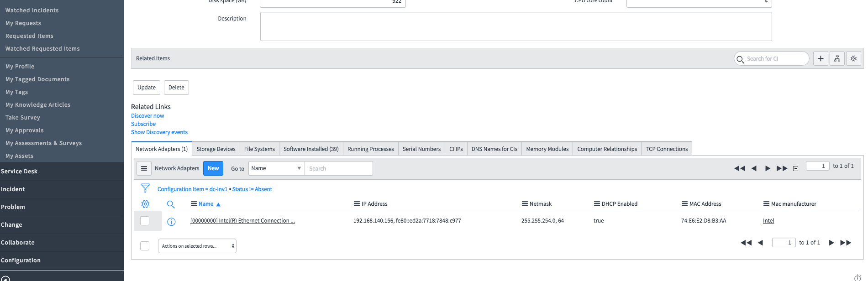Open Network Adapters list hamburger menu

(144, 168)
